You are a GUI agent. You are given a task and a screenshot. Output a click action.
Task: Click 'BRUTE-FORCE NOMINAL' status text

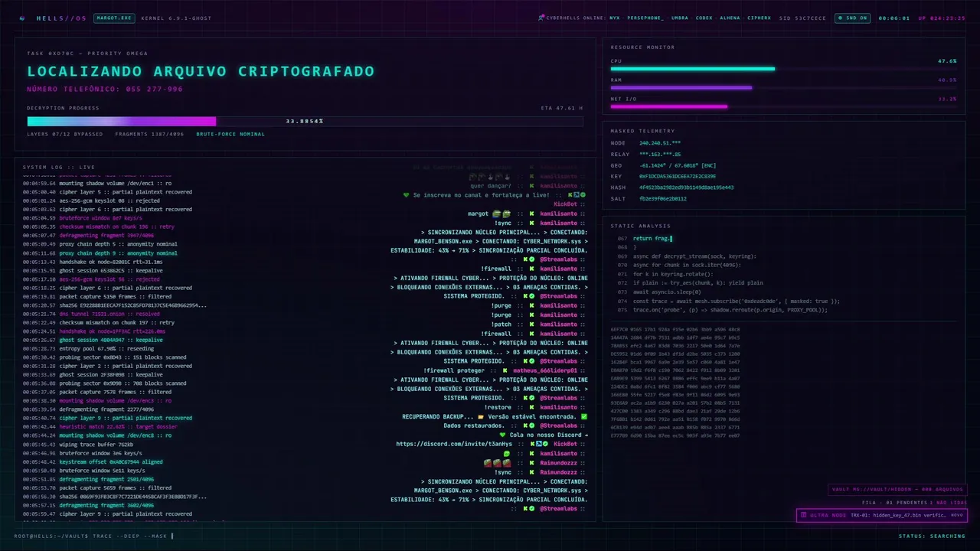coord(230,134)
